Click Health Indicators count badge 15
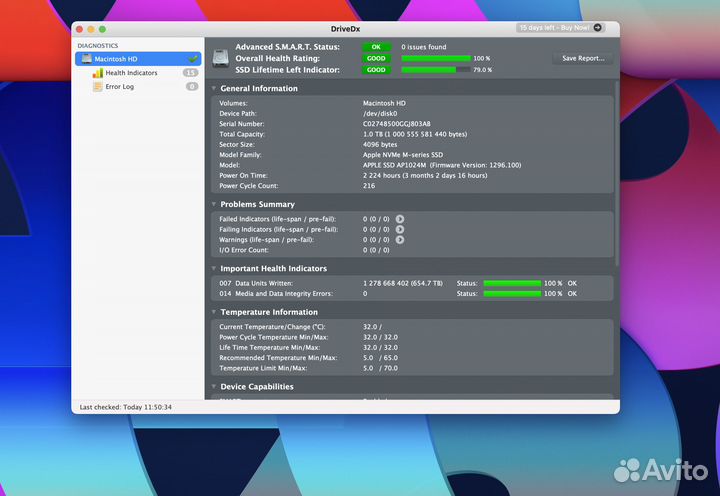This screenshot has width=720, height=496. click(191, 73)
